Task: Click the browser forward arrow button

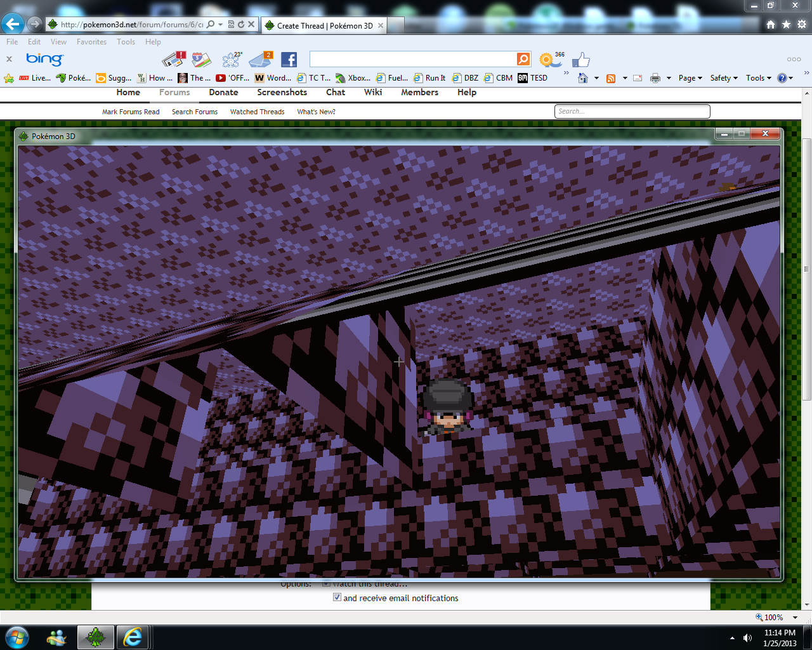Action: [35, 24]
